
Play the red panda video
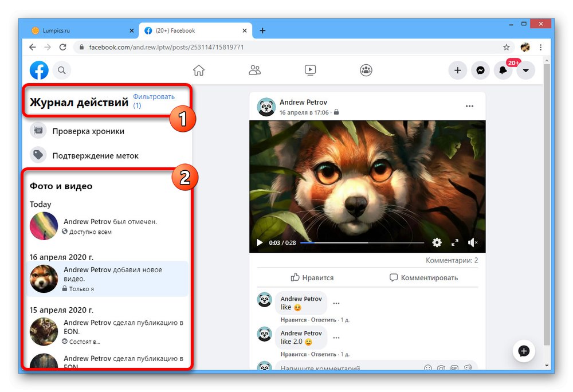coord(260,242)
